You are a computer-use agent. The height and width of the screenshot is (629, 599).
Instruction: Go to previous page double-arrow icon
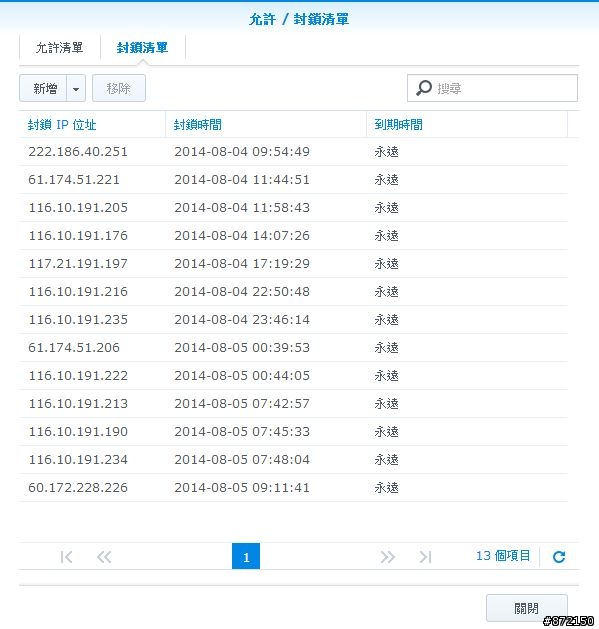click(x=104, y=557)
